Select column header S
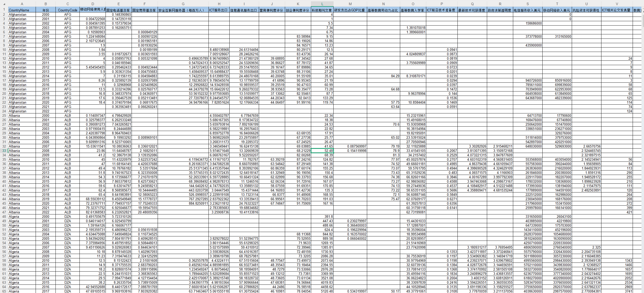The height and width of the screenshot is (293, 644). pos(527,4)
